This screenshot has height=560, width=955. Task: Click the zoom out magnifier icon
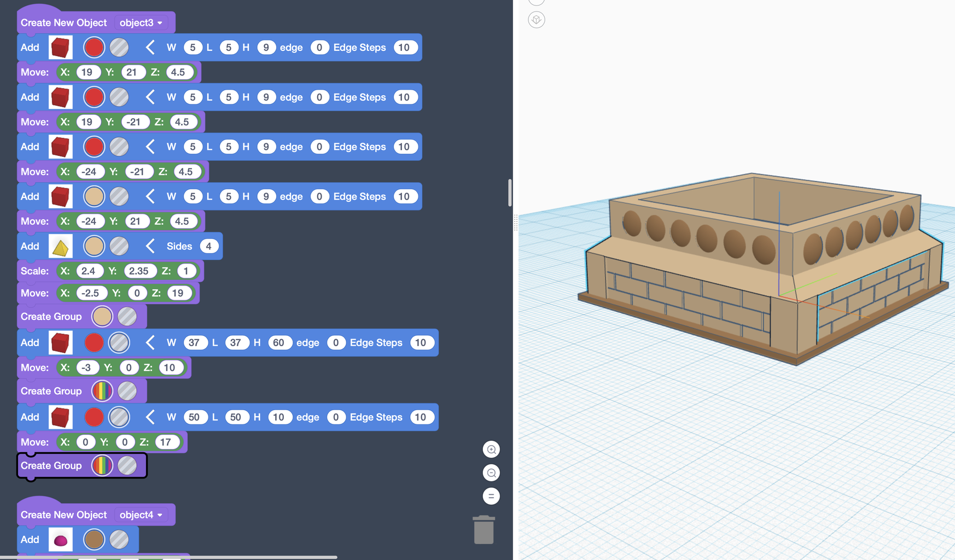[491, 472]
